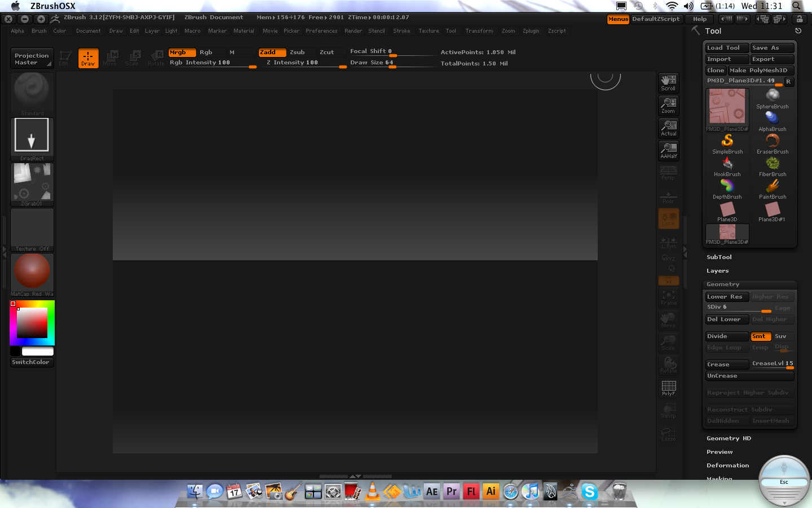Screen dimensions: 812x508
Task: Open the Alpha menu
Action: click(x=17, y=31)
